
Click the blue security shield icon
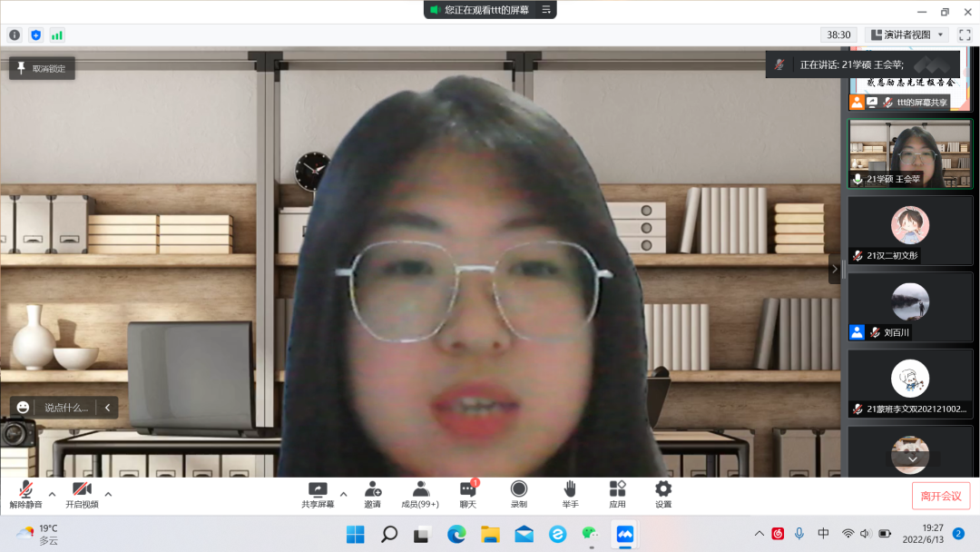click(x=36, y=35)
